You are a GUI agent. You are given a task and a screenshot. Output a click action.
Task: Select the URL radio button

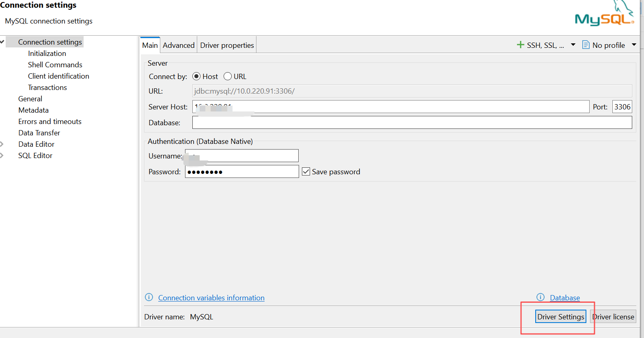[x=228, y=77]
